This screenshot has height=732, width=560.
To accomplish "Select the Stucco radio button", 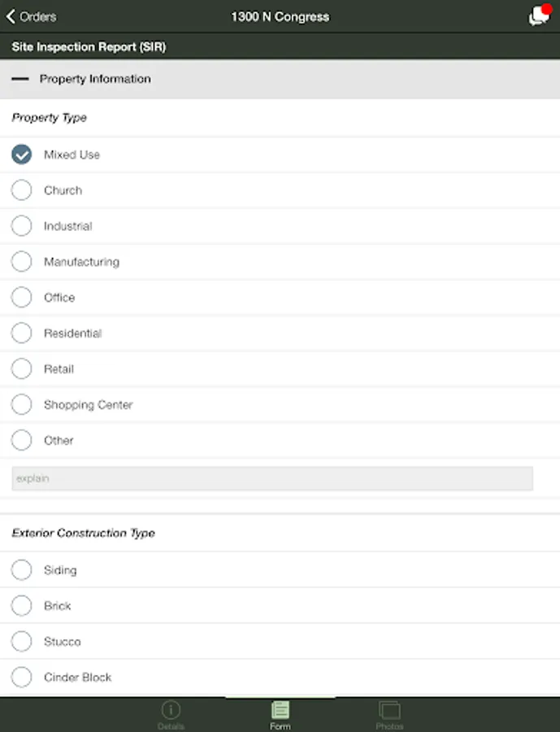I will click(x=22, y=642).
